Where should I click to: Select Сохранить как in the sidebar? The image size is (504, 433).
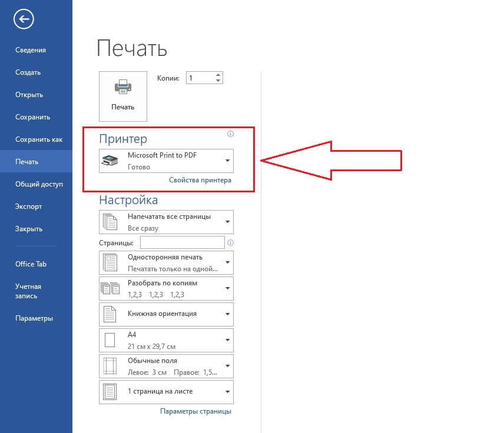click(39, 139)
